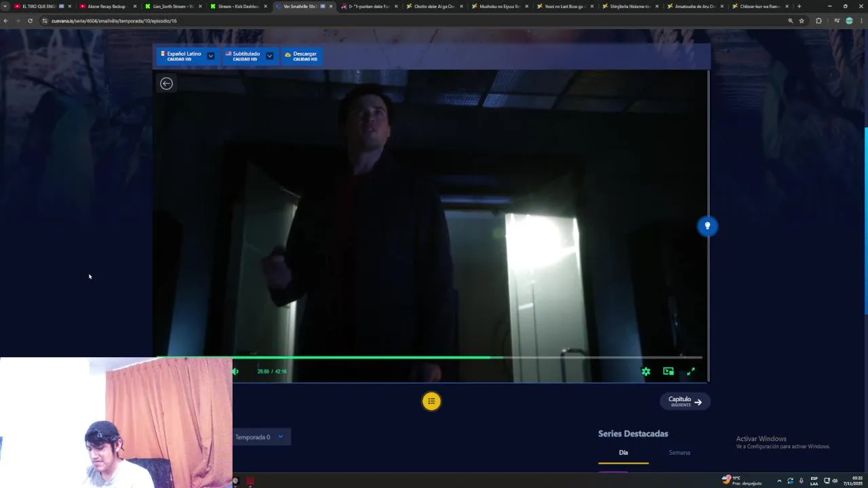The image size is (868, 488).
Task: Click Descargar Calidad HD button
Action: 301,56
